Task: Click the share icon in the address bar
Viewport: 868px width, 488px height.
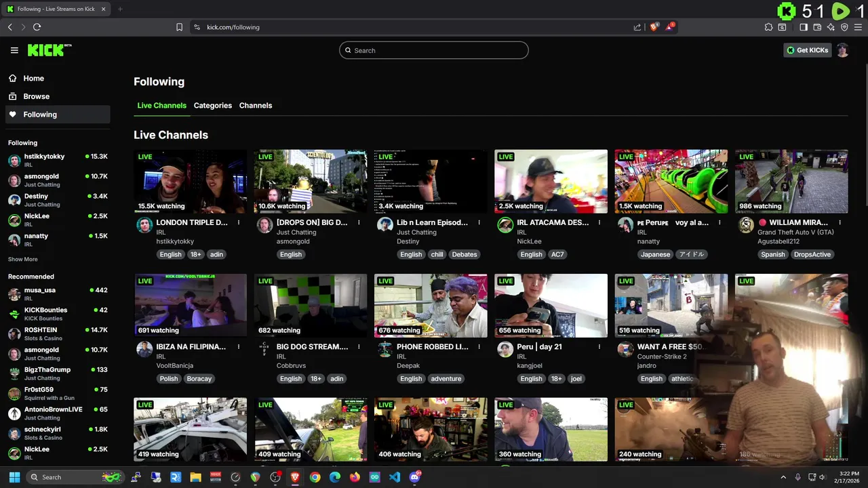Action: 637,27
